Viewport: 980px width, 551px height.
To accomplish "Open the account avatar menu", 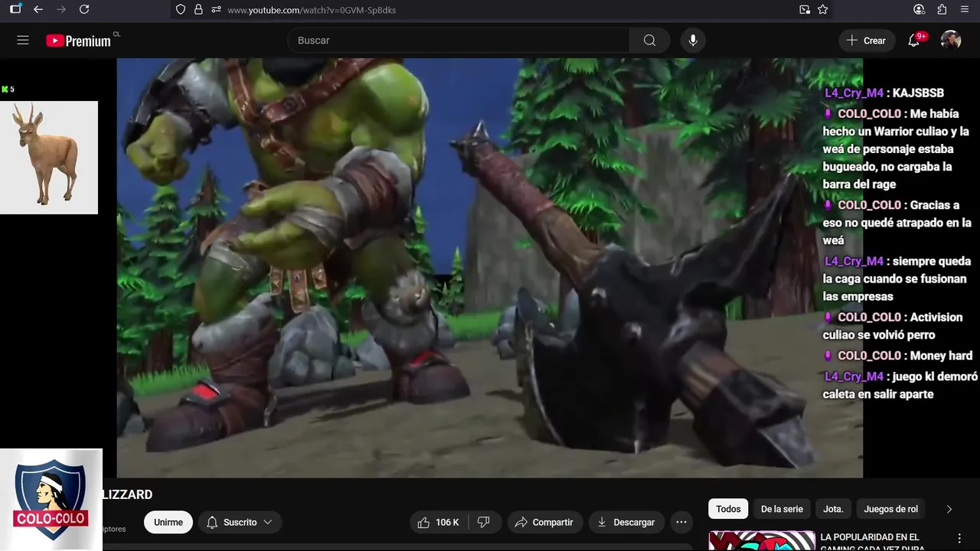I will click(x=951, y=41).
